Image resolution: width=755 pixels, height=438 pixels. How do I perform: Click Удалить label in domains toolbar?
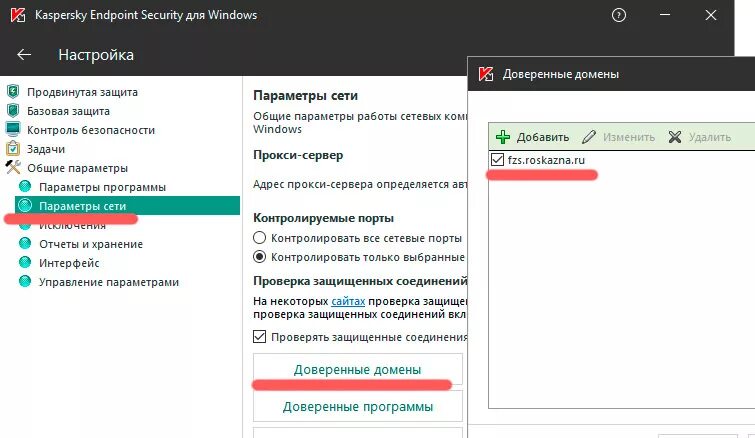click(710, 137)
